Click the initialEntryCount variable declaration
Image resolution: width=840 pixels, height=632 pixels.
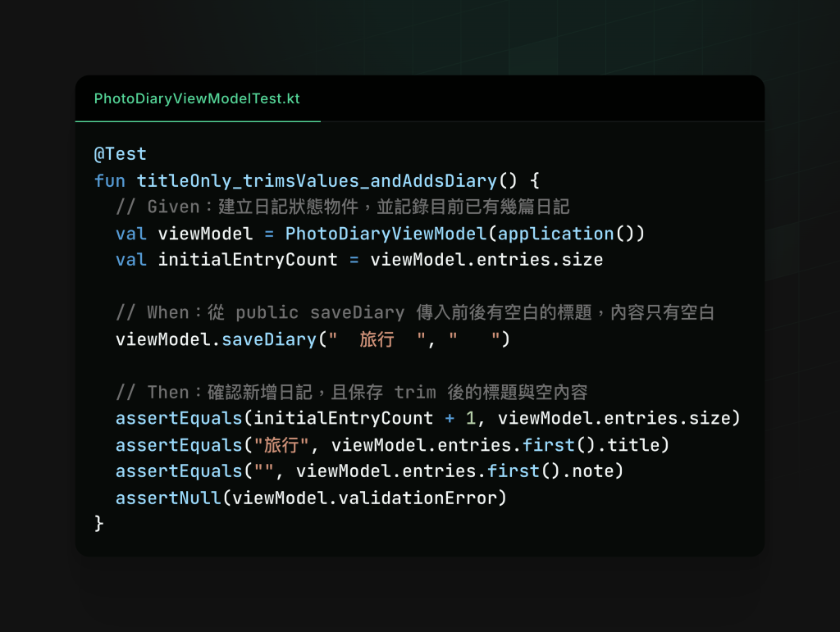(248, 260)
